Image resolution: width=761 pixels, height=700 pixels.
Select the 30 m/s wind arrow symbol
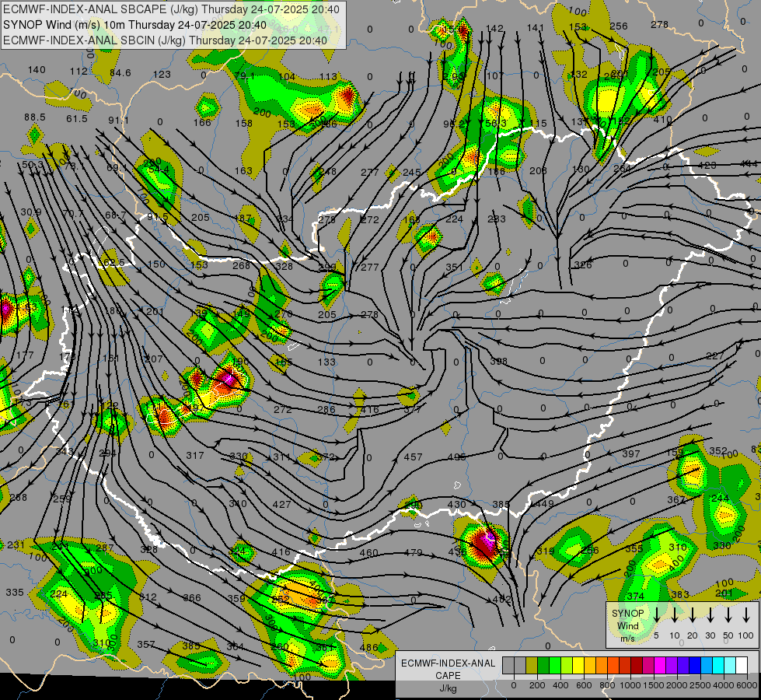point(710,615)
